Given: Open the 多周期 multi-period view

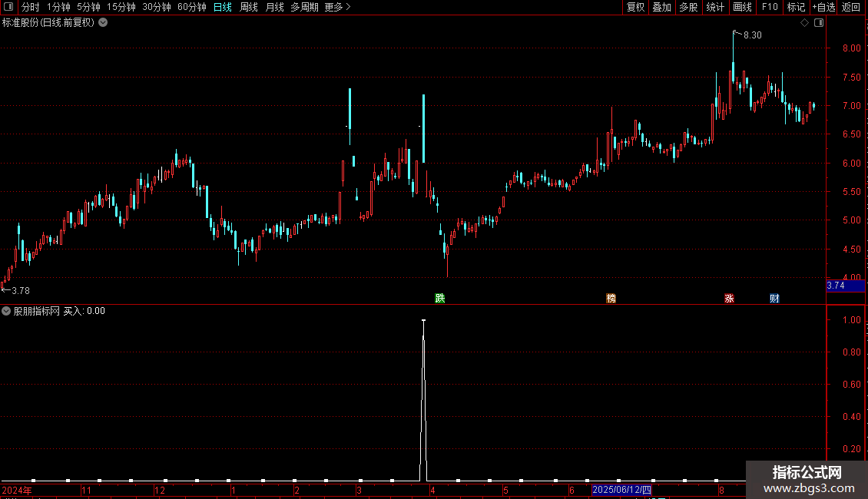Looking at the screenshot, I should pos(304,7).
